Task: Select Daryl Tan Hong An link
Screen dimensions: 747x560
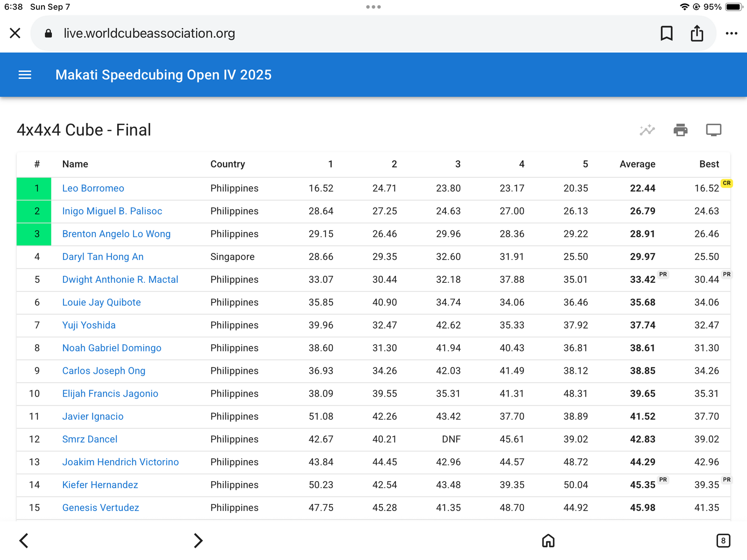Action: tap(103, 257)
